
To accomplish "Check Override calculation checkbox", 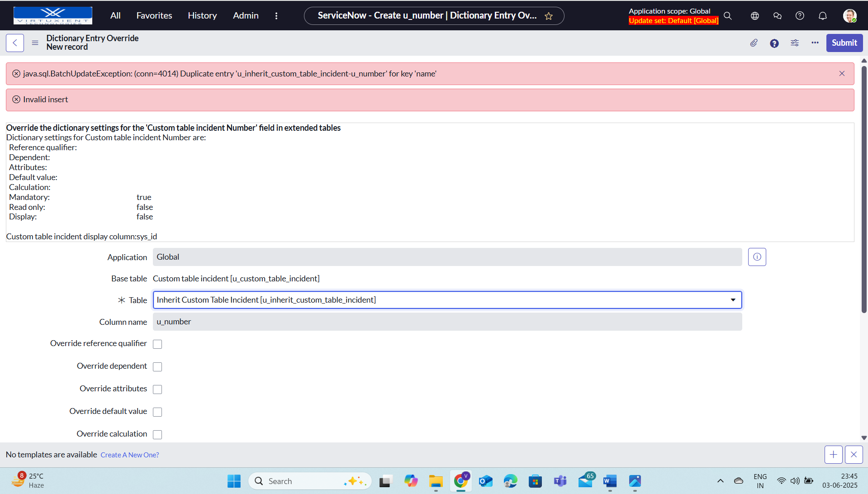I will click(157, 435).
